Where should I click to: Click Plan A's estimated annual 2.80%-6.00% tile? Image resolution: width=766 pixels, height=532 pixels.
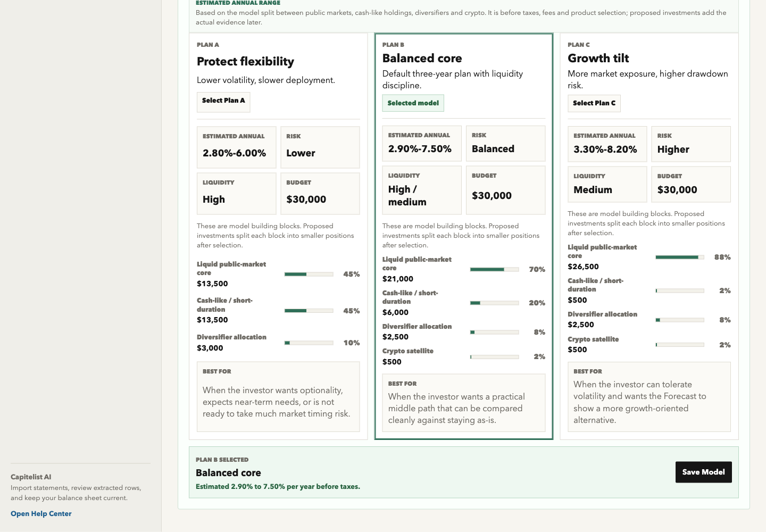(237, 147)
